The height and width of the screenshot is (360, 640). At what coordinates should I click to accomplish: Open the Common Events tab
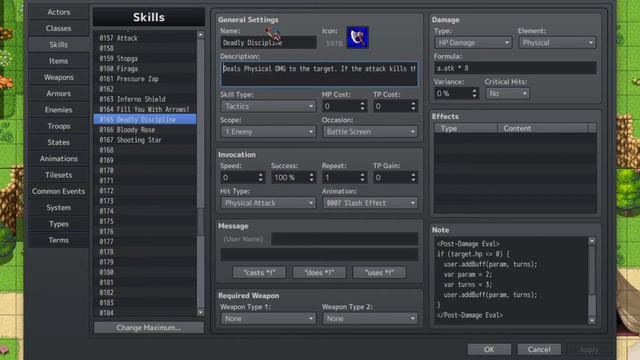(59, 191)
